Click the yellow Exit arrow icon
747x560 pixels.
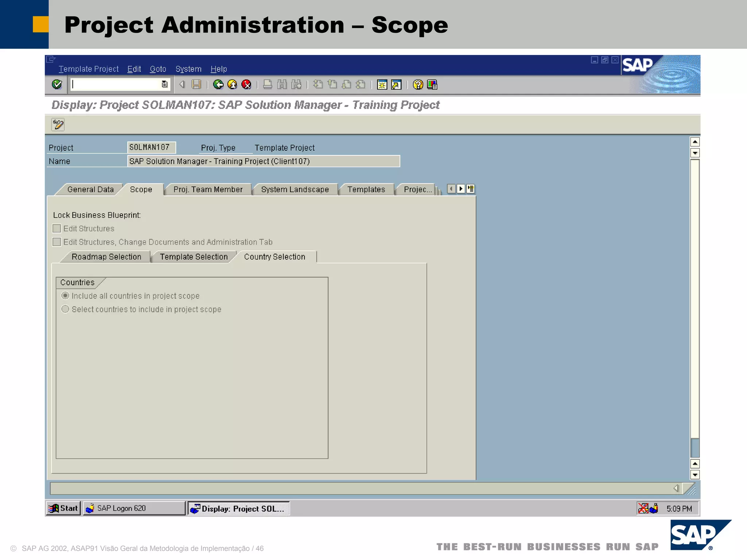click(232, 85)
